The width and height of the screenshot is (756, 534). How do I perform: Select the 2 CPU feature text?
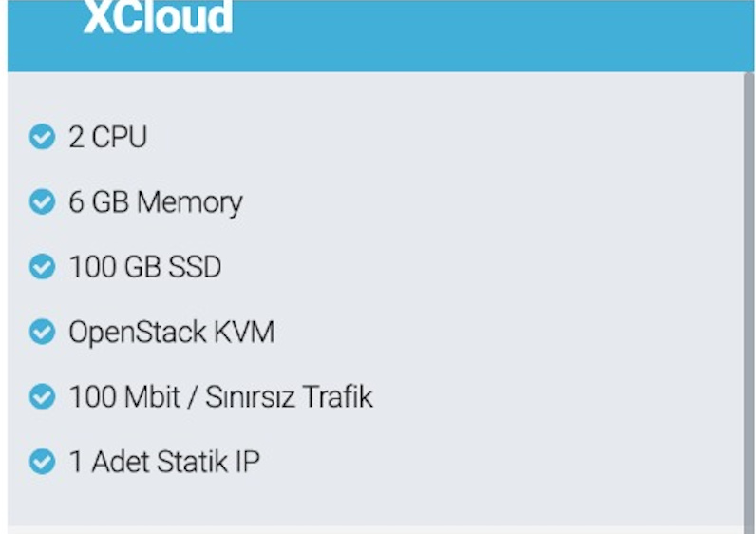point(107,137)
